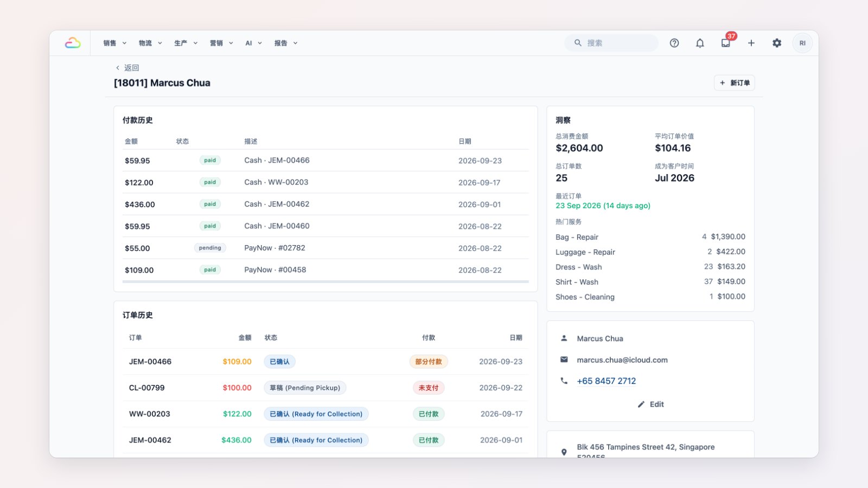Expand the 销售 menu

(x=115, y=43)
